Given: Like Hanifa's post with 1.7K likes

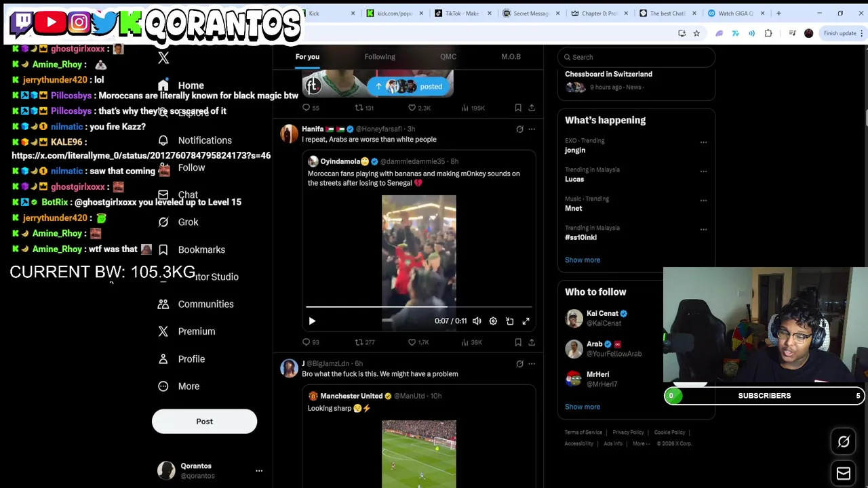Looking at the screenshot, I should click(418, 342).
